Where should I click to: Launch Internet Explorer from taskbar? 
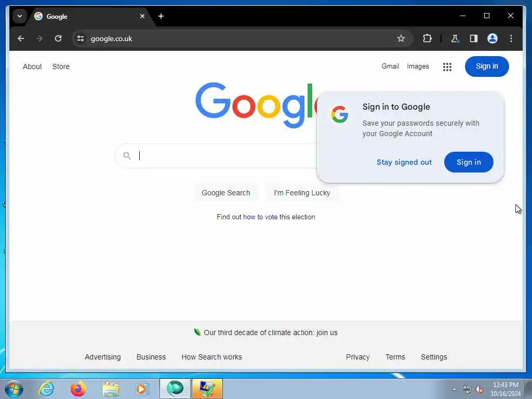[46, 389]
